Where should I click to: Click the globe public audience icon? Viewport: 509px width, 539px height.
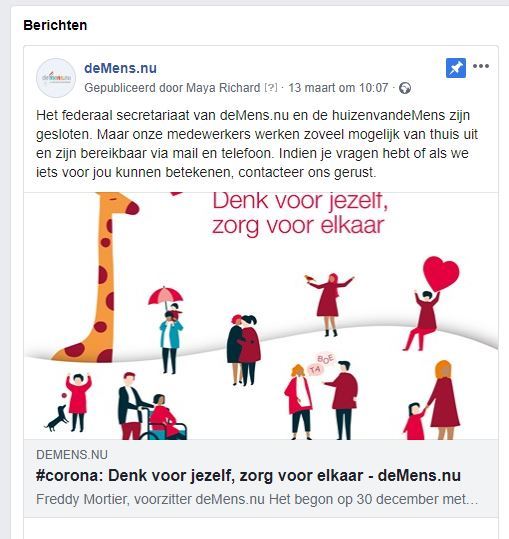point(405,88)
